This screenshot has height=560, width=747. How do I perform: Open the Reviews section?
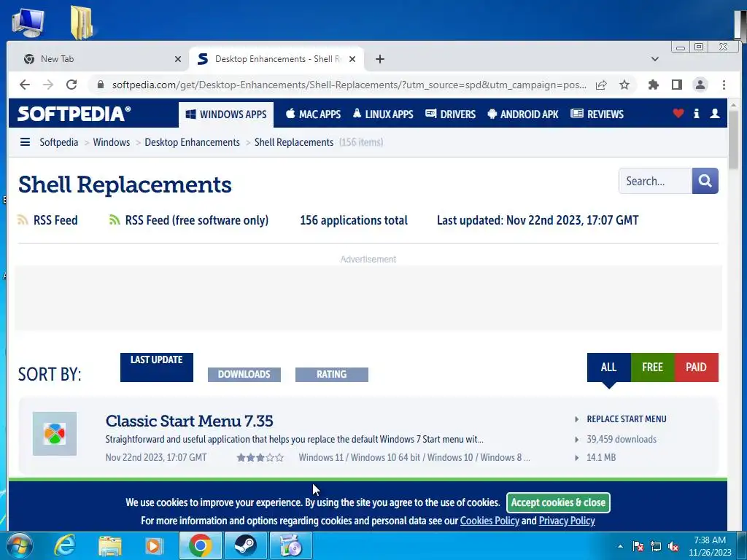[597, 114]
